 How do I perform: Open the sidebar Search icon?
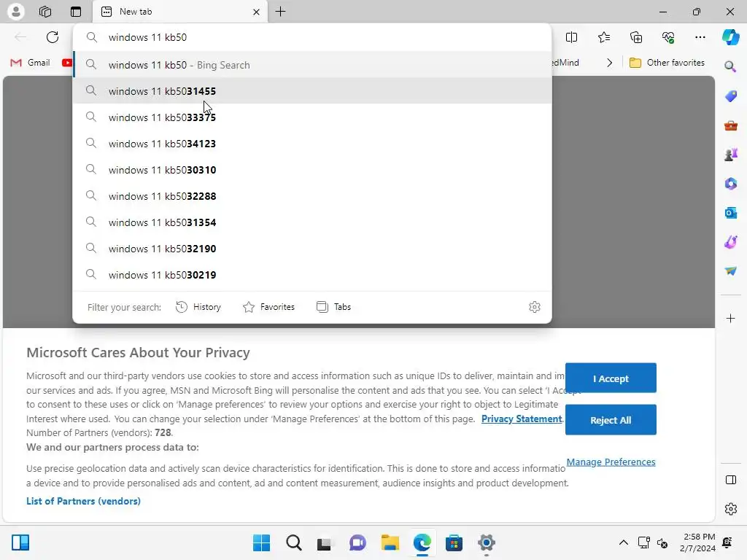click(x=730, y=66)
